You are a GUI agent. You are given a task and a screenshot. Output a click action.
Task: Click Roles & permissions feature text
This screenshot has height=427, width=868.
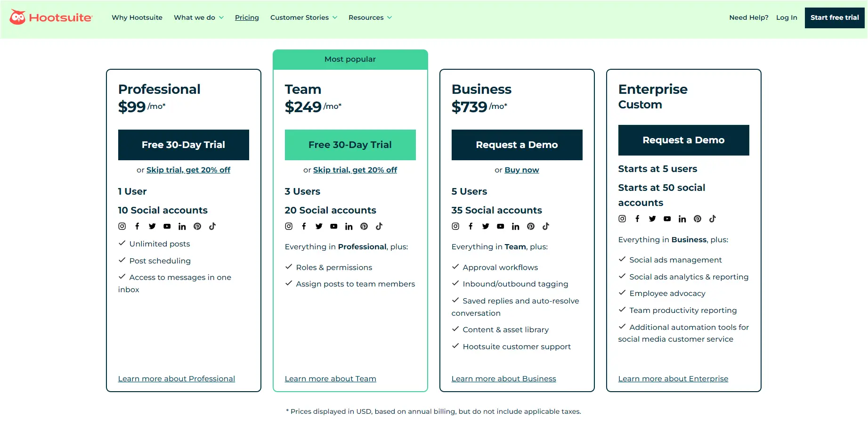pos(334,267)
